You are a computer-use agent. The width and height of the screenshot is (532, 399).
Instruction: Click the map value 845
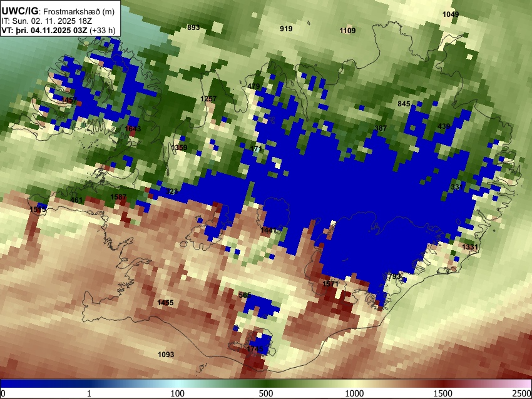point(404,104)
